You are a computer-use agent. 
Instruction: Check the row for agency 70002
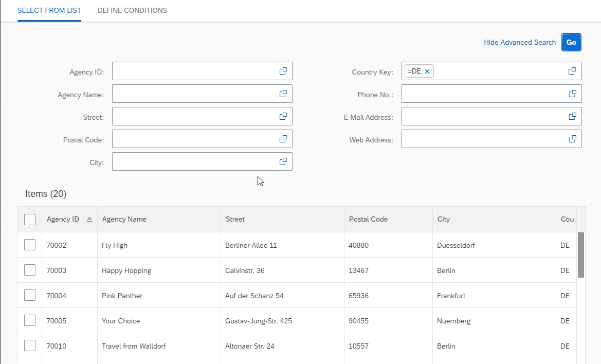point(30,245)
